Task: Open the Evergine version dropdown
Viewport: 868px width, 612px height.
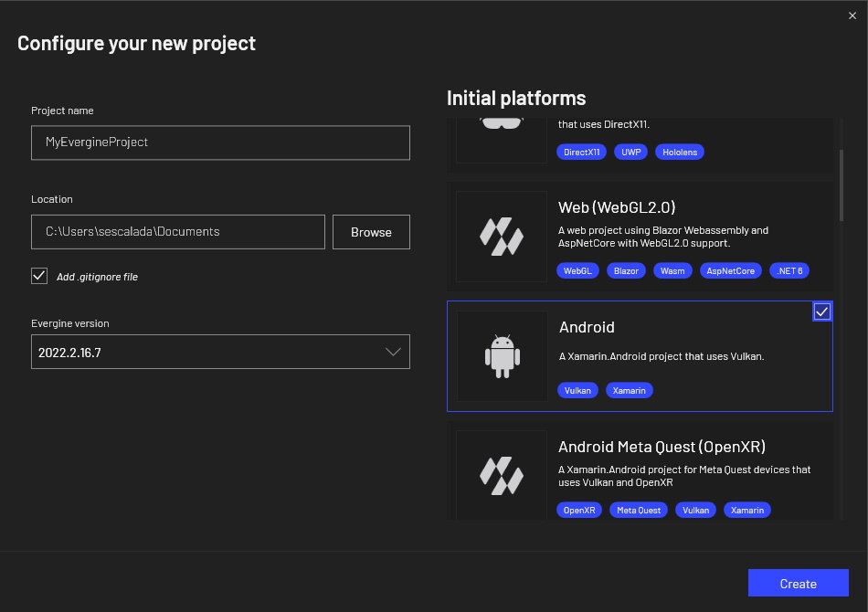Action: point(220,352)
